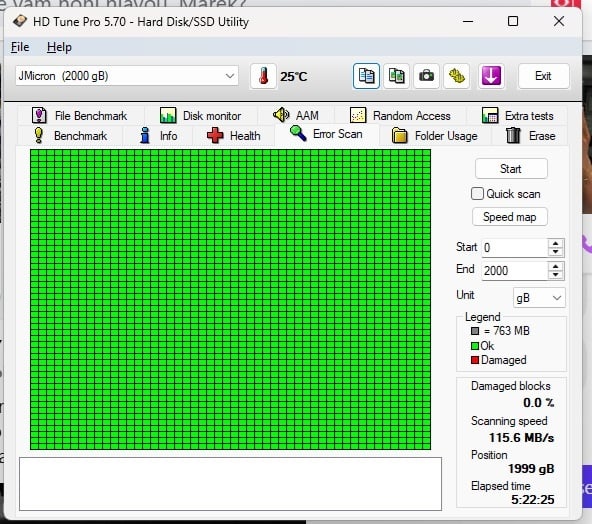This screenshot has height=524, width=592.
Task: Click the Start scan button
Action: pyautogui.click(x=511, y=169)
